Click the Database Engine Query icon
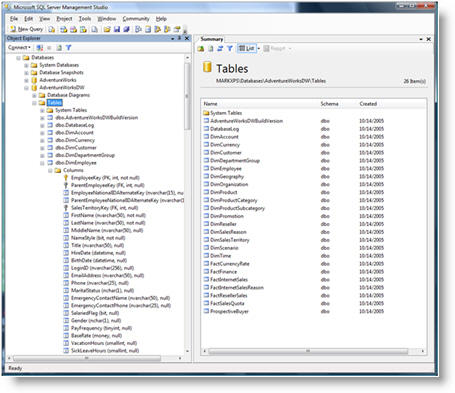Viewport: 455px width, 393px height. (x=52, y=29)
